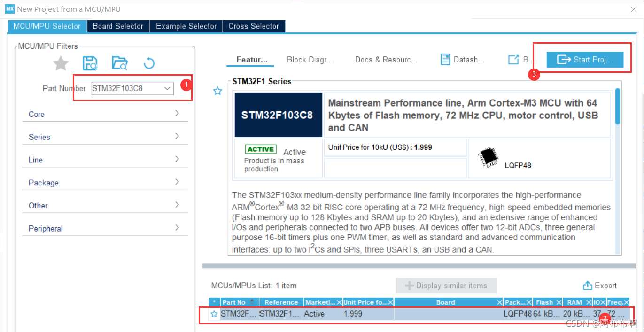Expand the Core filter section
This screenshot has width=644, height=332.
pyautogui.click(x=105, y=114)
